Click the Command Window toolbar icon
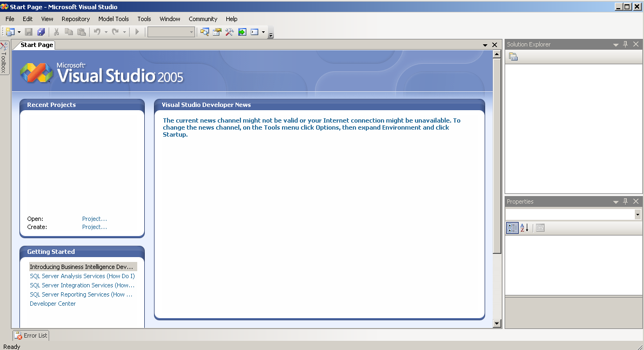 [254, 32]
